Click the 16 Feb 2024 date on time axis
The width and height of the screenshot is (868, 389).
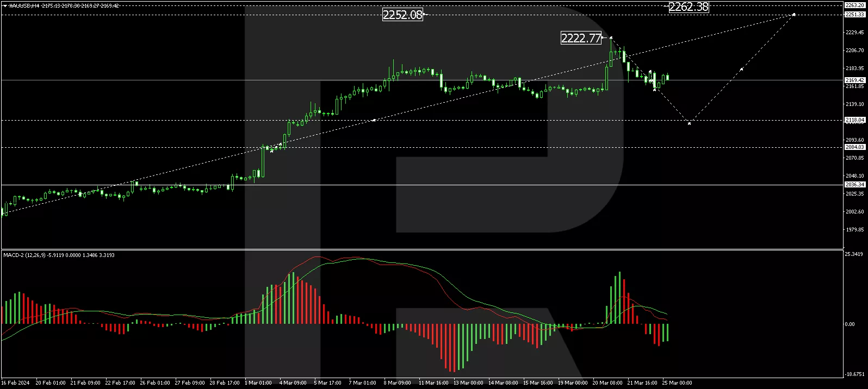click(x=15, y=383)
